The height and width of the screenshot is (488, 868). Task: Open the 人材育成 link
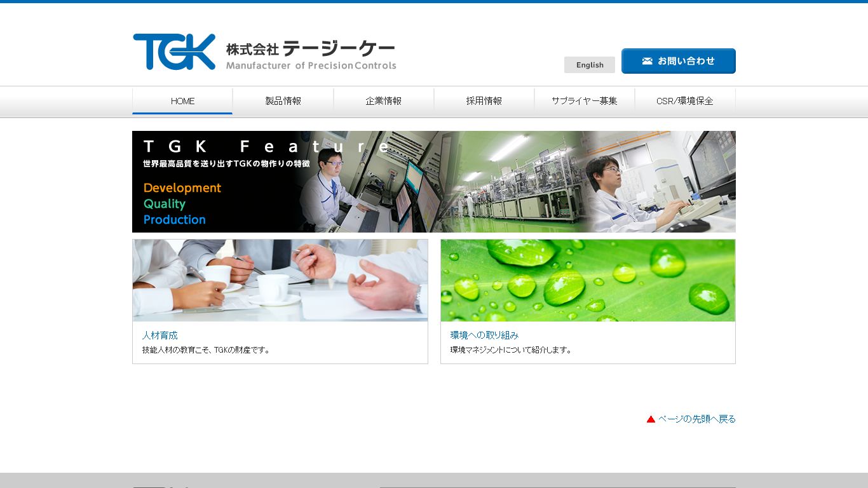(x=160, y=335)
